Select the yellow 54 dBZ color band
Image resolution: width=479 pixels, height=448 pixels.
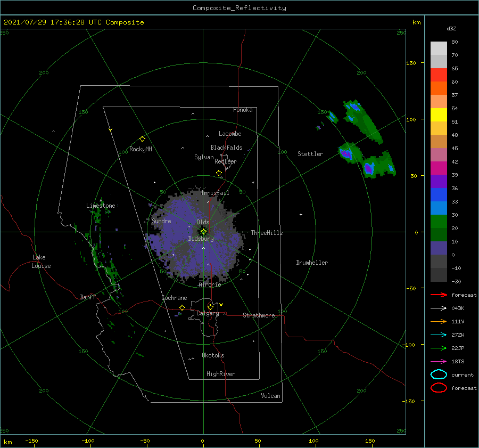439,115
